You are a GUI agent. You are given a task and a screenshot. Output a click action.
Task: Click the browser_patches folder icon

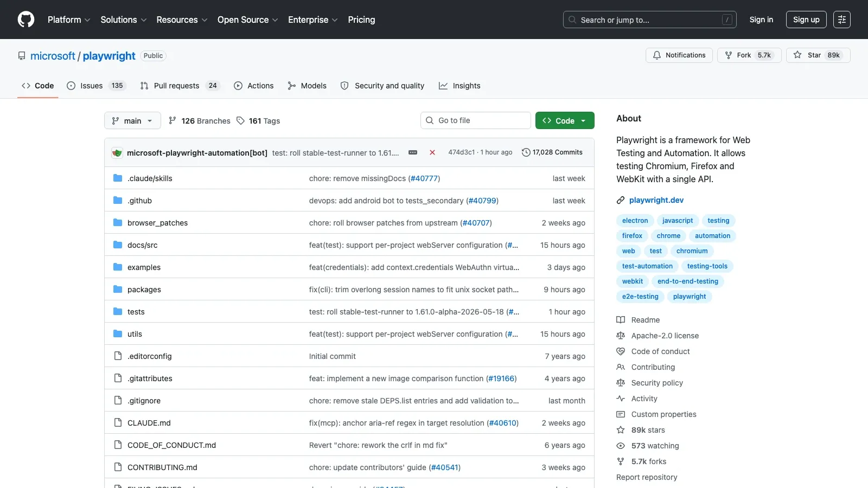[118, 223]
